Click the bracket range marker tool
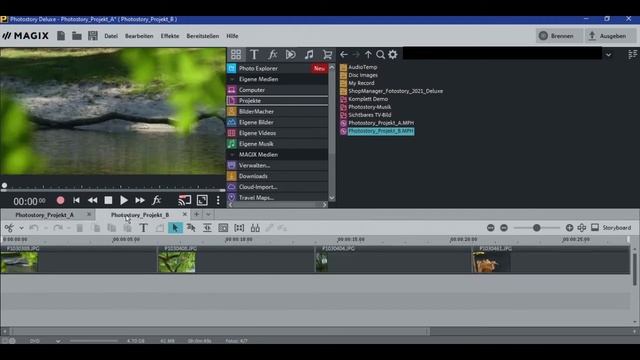The image size is (640, 360). point(239,228)
